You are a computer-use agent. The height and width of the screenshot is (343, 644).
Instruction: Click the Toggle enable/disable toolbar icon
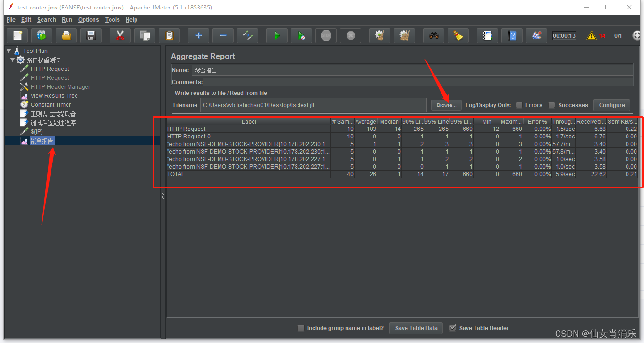tap(248, 35)
